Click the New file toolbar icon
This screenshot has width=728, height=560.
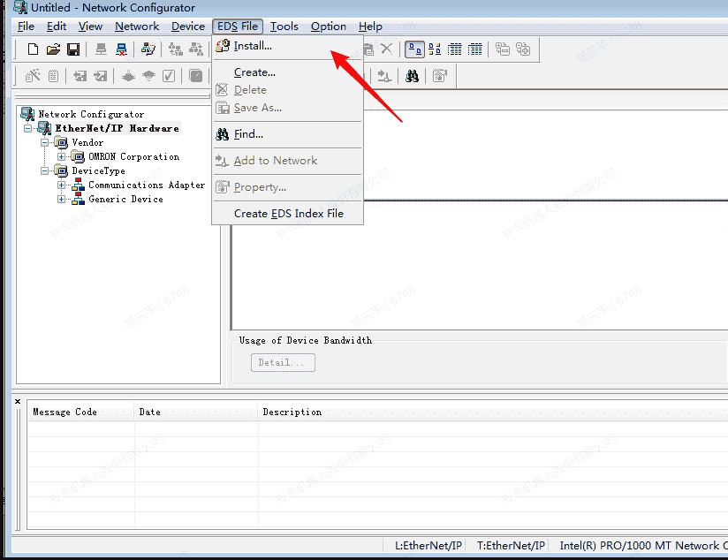[33, 49]
